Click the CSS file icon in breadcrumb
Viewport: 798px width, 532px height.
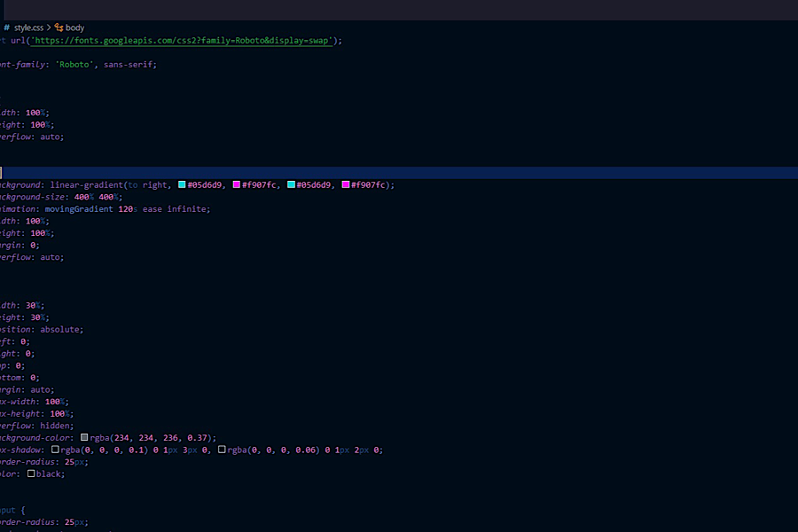[7, 27]
